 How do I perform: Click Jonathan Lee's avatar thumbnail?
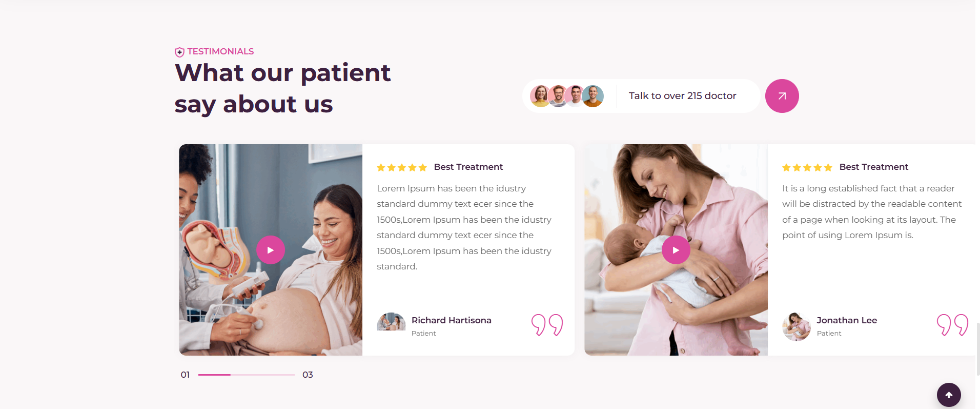pos(797,326)
